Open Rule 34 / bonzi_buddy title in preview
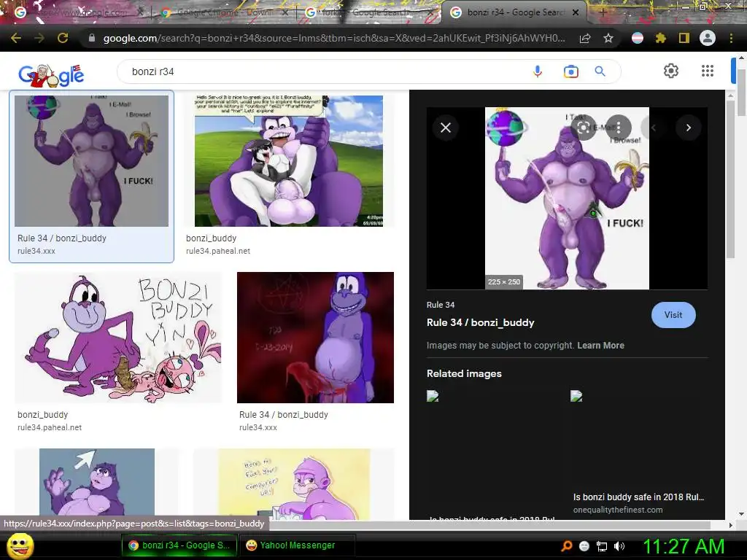Viewport: 747px width, 560px height. [x=480, y=322]
